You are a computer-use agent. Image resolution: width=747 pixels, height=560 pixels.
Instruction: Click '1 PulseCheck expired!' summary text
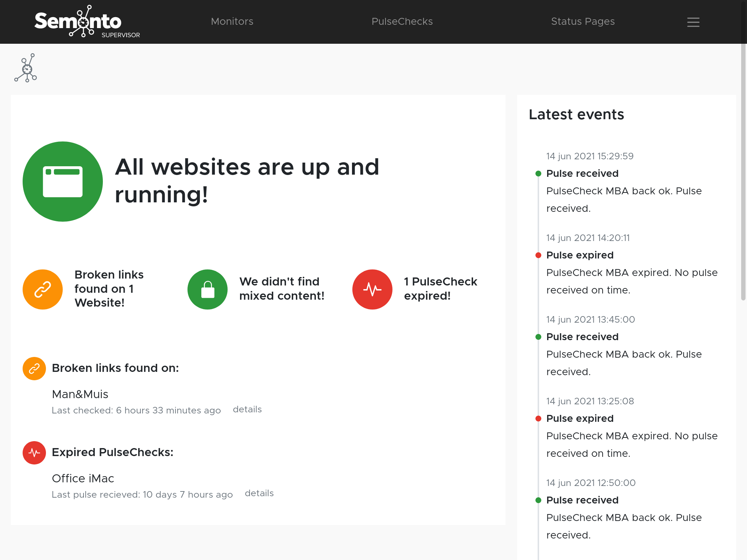440,289
